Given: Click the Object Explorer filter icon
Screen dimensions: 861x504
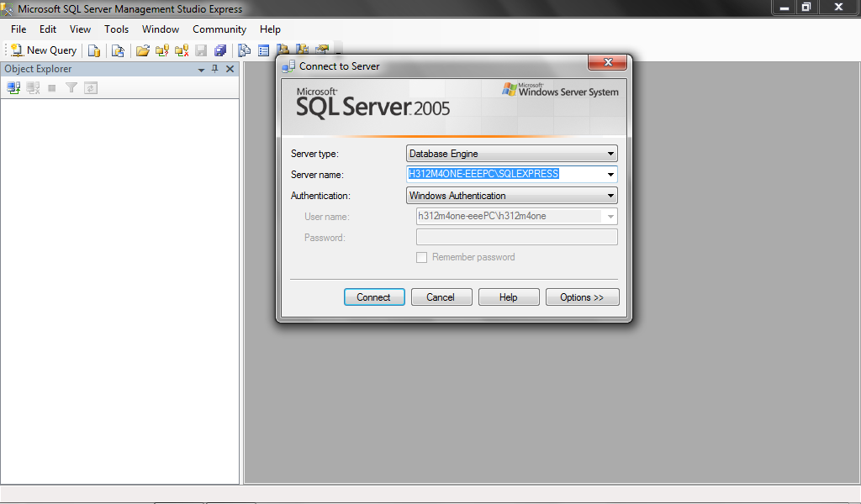Looking at the screenshot, I should (71, 87).
